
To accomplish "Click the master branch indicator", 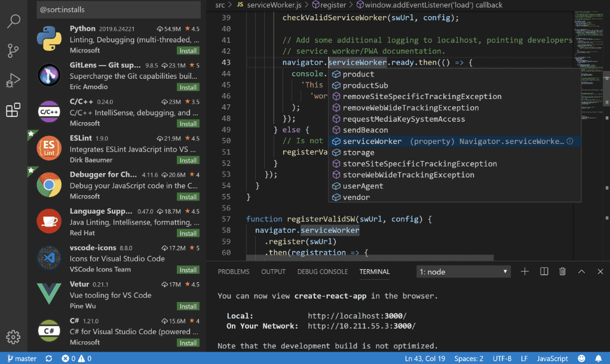I will coord(22,359).
